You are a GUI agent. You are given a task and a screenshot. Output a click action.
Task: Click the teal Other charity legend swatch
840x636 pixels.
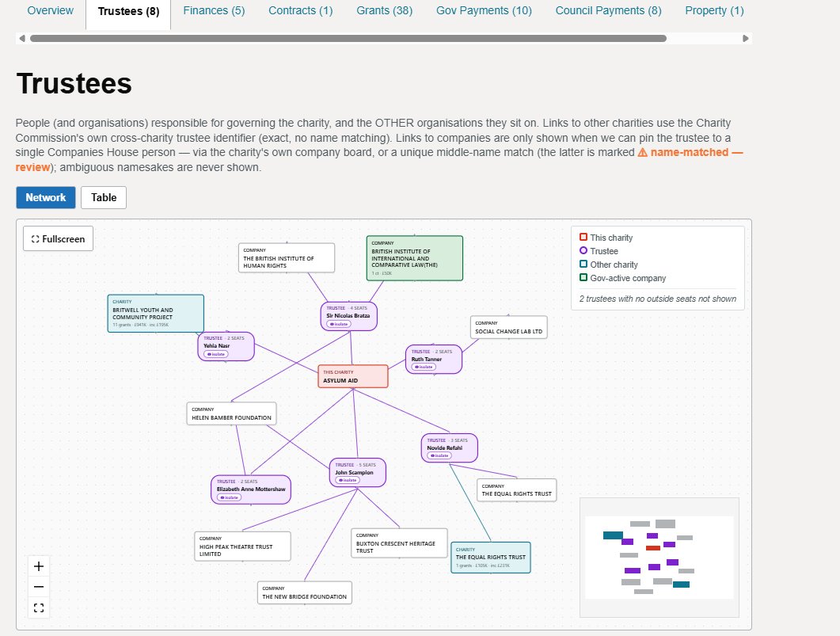tap(583, 264)
